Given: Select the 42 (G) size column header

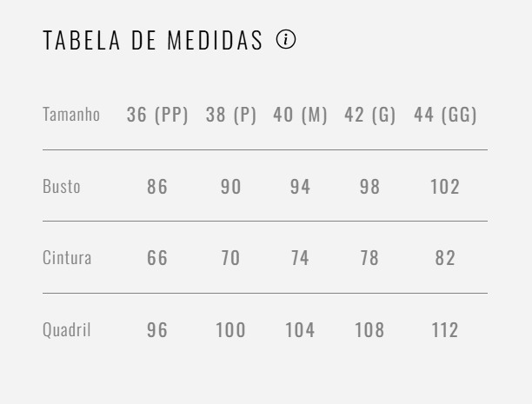Looking at the screenshot, I should pyautogui.click(x=370, y=115).
